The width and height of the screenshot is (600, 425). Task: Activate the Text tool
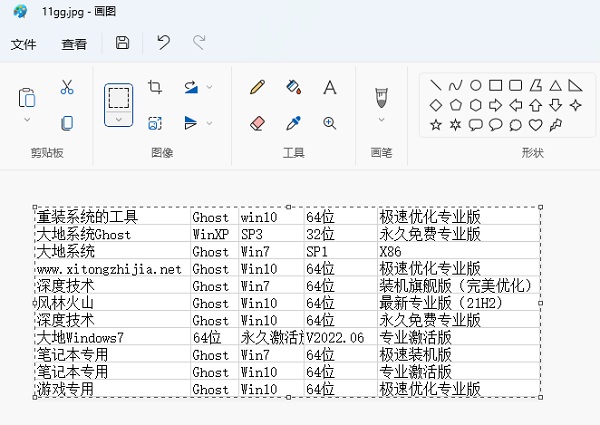point(329,87)
